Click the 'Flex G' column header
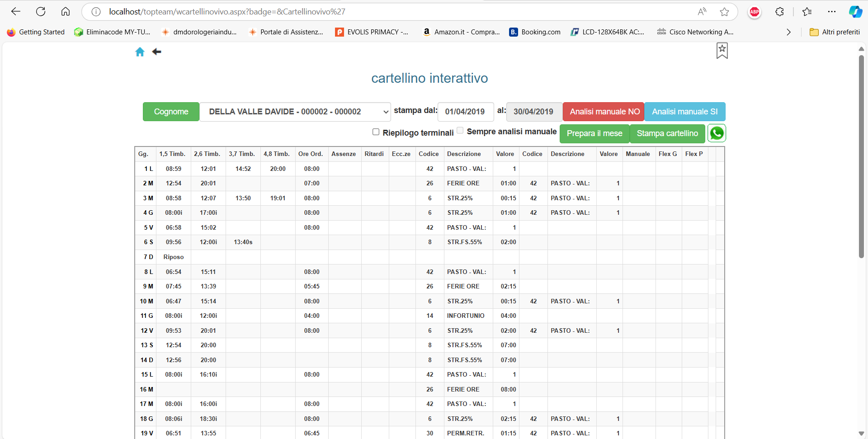 pyautogui.click(x=668, y=154)
